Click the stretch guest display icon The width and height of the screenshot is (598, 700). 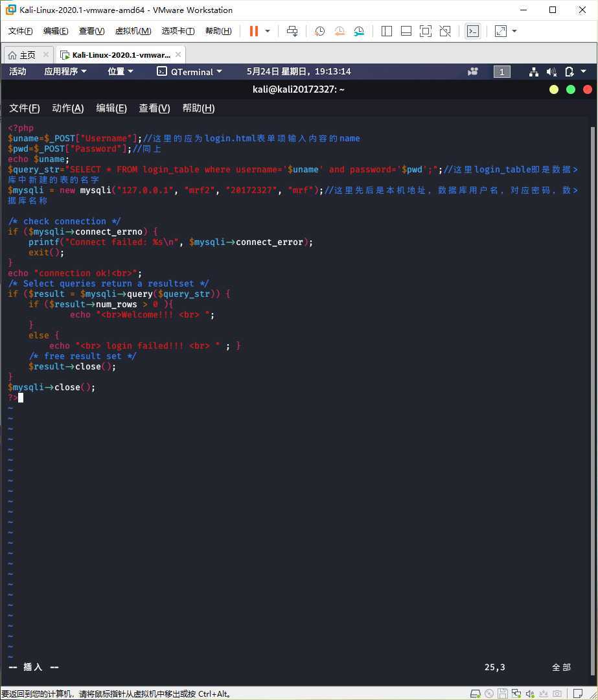tap(501, 31)
